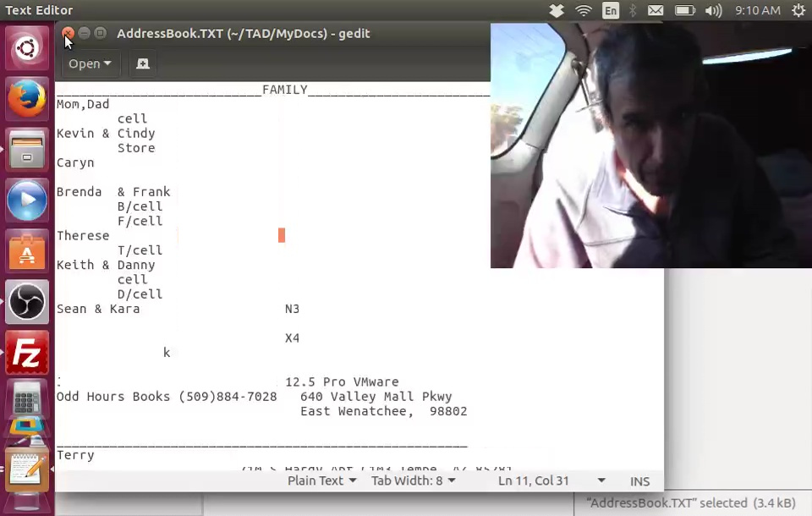812x516 pixels.
Task: Open the En keyboard layout indicator
Action: [611, 10]
